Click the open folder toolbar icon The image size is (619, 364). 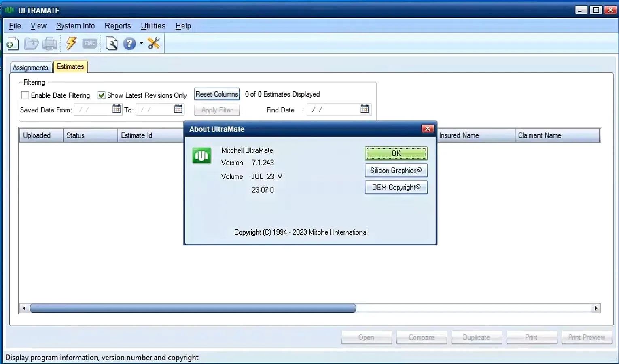(x=31, y=43)
